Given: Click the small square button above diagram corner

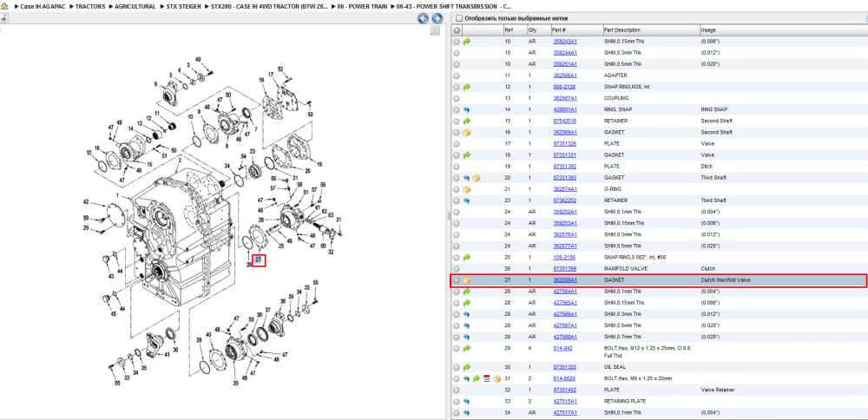Looking at the screenshot, I should tap(435, 30).
